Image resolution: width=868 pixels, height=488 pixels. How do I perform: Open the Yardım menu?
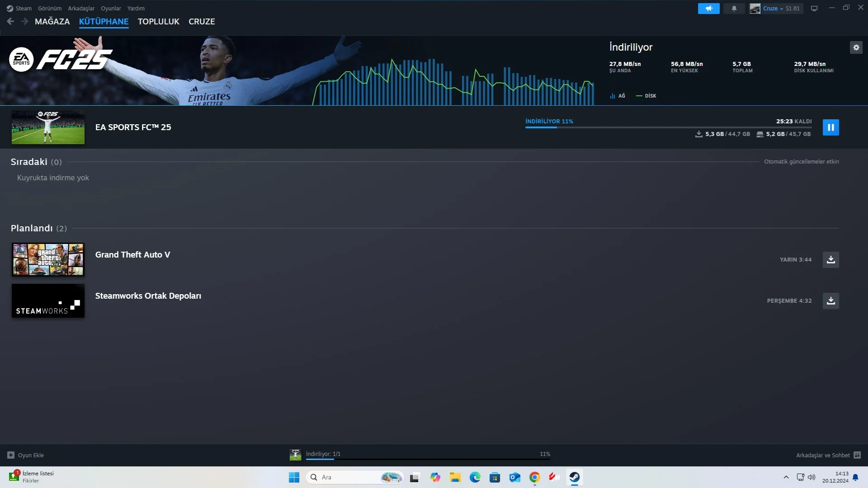(x=136, y=8)
